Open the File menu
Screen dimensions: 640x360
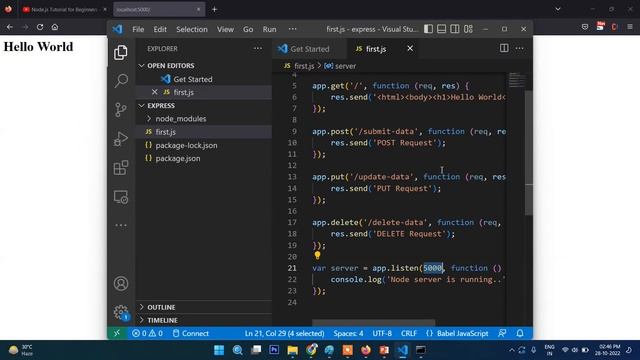138,29
